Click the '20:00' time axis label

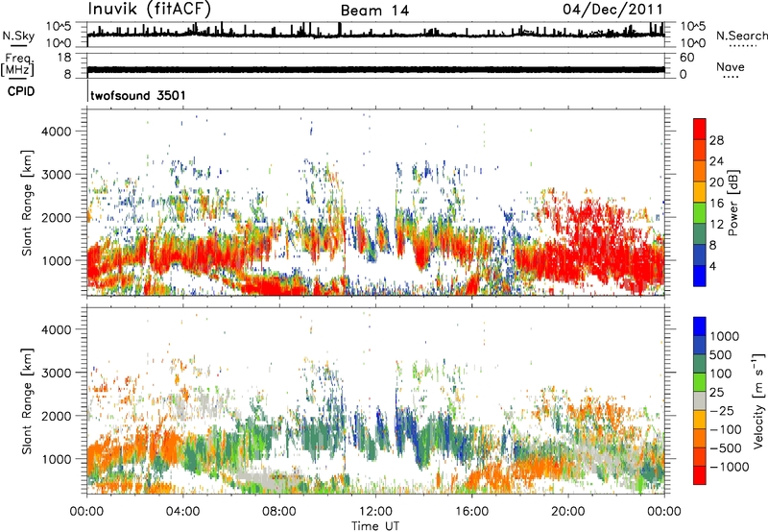tap(568, 512)
